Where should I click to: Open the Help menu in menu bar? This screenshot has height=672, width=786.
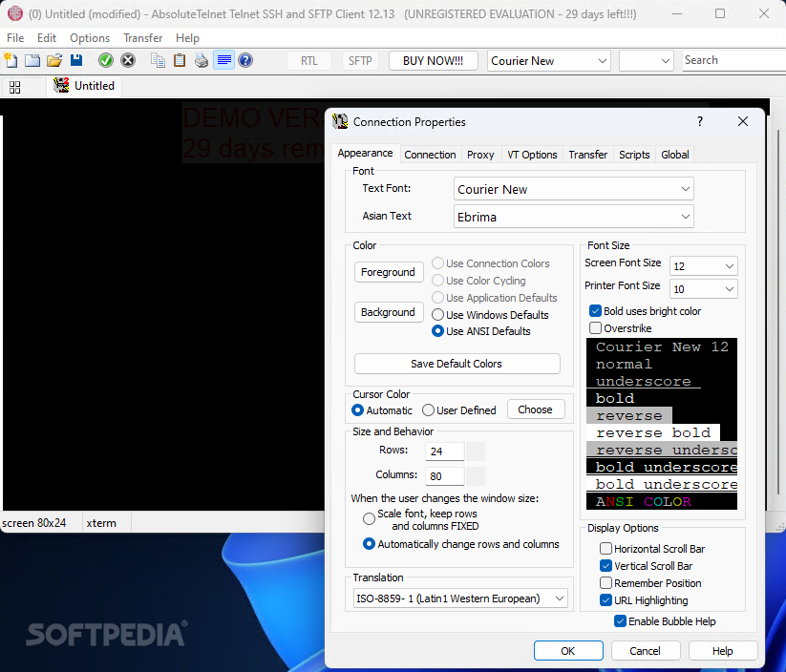187,38
